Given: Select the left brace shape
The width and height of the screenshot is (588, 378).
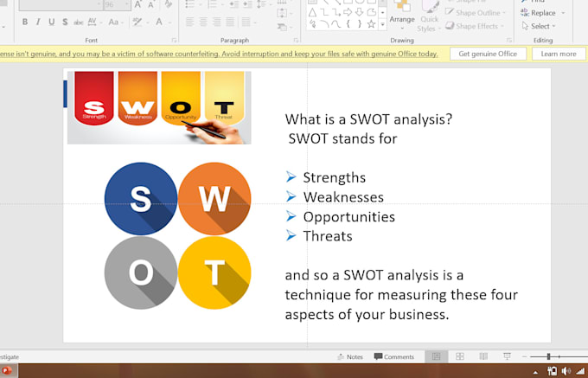Looking at the screenshot, I should click(348, 24).
